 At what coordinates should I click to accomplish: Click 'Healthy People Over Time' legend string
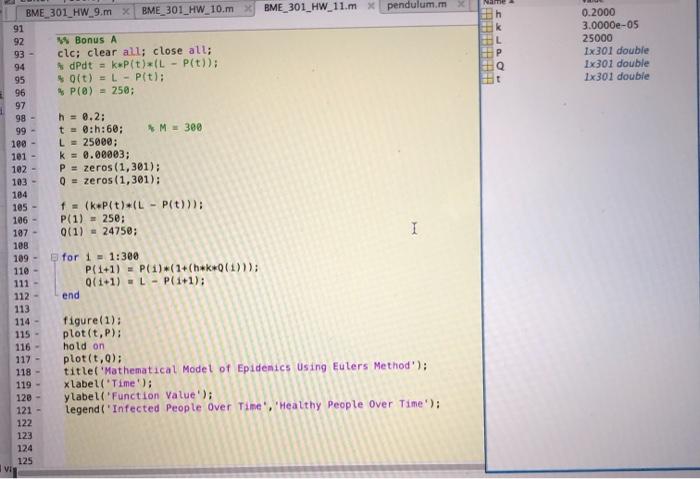(x=351, y=405)
